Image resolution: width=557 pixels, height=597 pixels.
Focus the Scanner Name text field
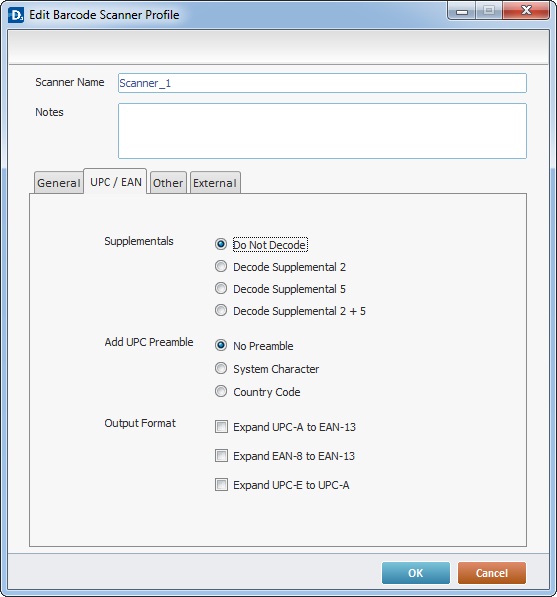click(322, 83)
